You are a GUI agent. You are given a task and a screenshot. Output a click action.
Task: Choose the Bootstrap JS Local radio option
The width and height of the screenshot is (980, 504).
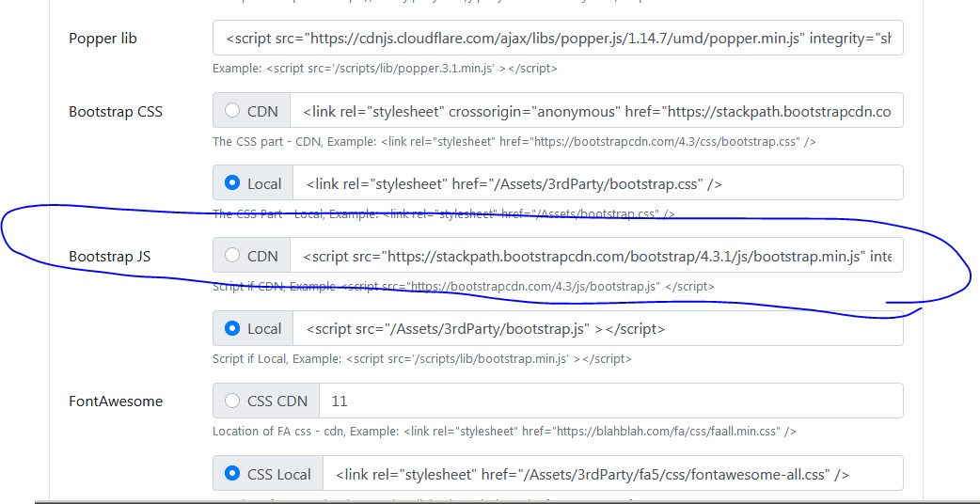click(232, 328)
